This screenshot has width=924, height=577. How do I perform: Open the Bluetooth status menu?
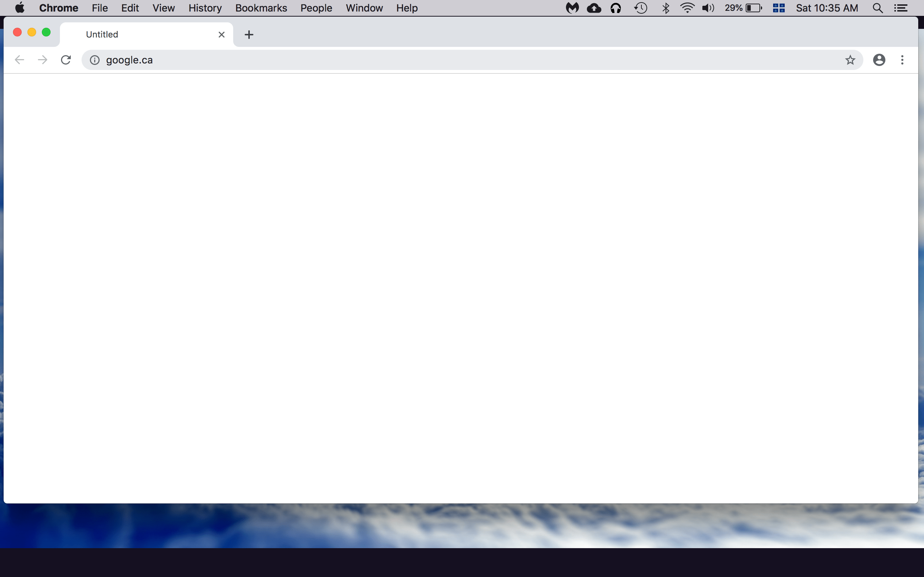(x=666, y=8)
